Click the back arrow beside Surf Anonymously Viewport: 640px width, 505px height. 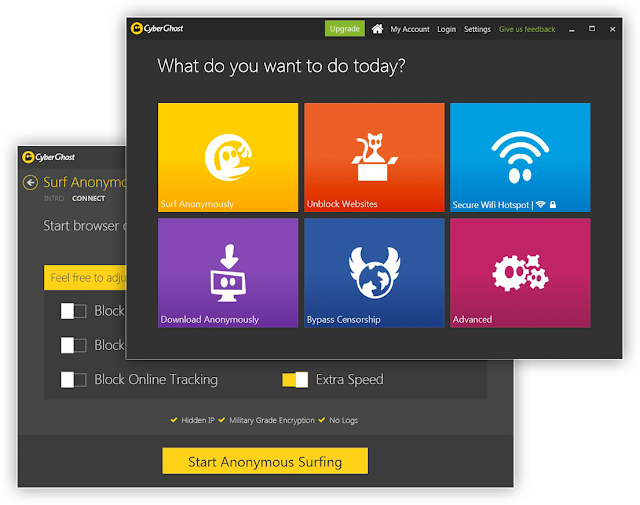tap(30, 182)
